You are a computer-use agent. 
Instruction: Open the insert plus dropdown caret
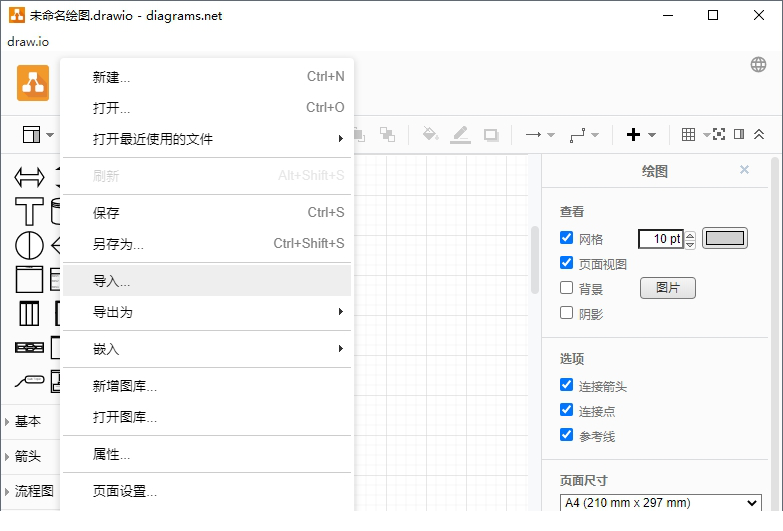pyautogui.click(x=652, y=135)
